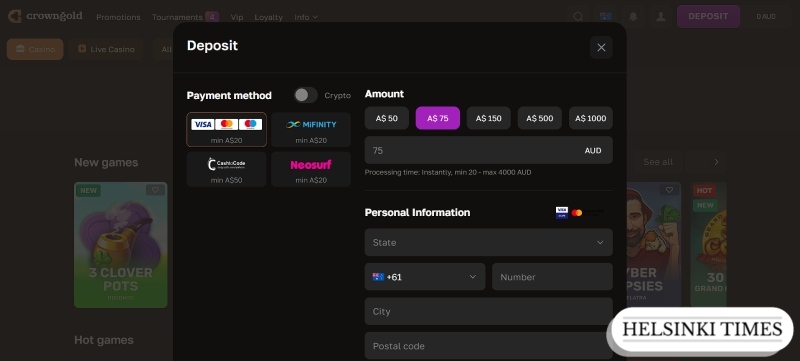
Task: Click the Tournaments count badge 4
Action: coord(212,17)
